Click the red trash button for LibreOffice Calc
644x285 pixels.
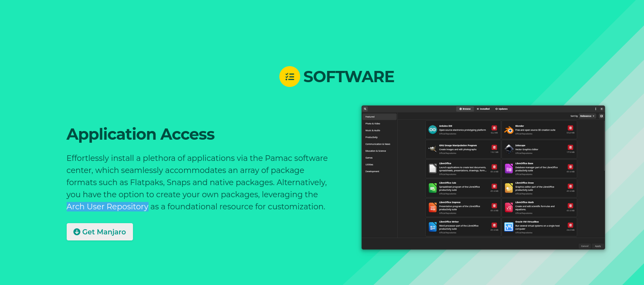pyautogui.click(x=494, y=186)
